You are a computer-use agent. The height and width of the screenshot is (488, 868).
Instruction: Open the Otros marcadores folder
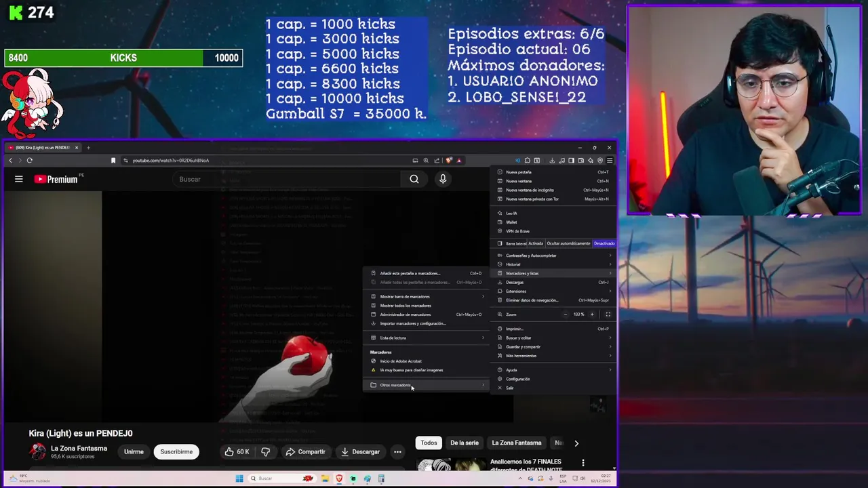(x=427, y=385)
